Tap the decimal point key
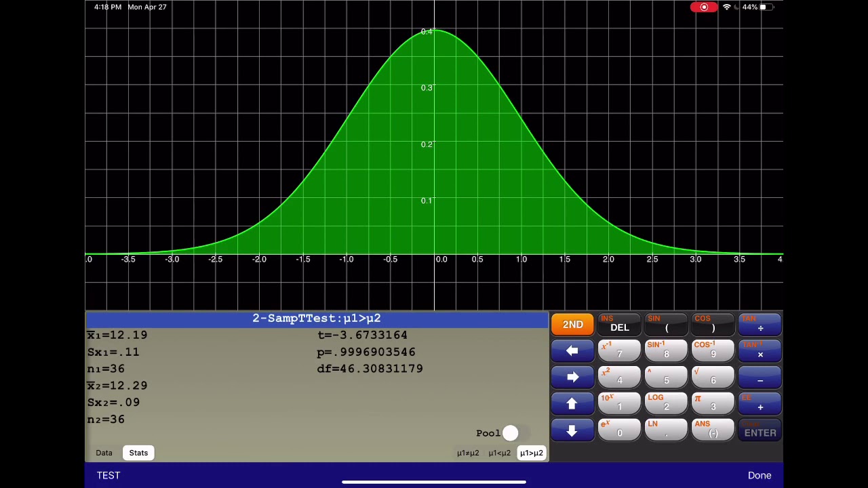The image size is (868, 488). [x=666, y=431]
